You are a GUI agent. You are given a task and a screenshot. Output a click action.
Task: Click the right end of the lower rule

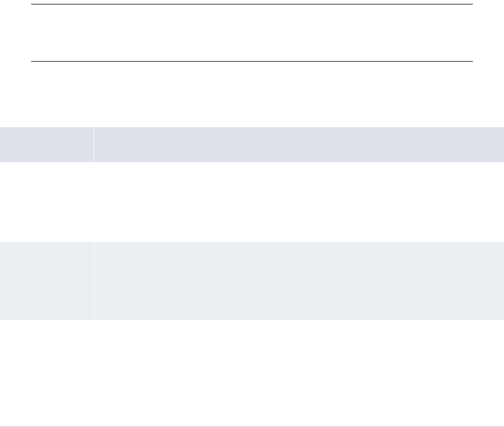coord(472,61)
